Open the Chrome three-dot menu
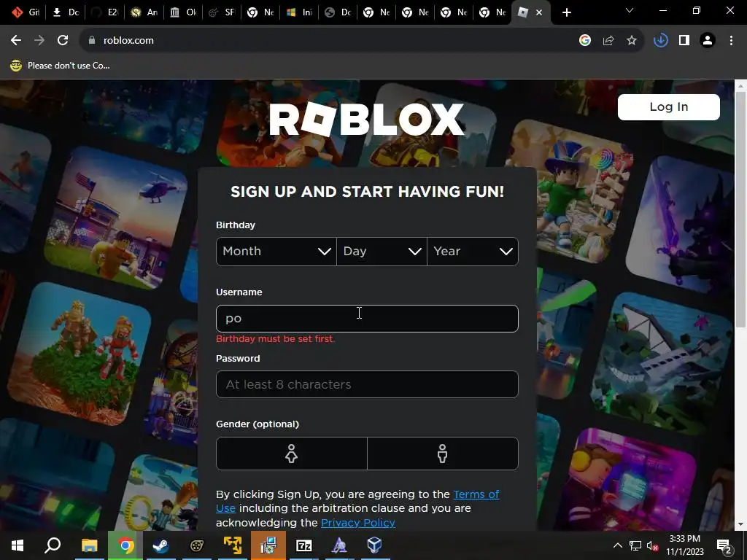This screenshot has width=747, height=560. [x=731, y=41]
